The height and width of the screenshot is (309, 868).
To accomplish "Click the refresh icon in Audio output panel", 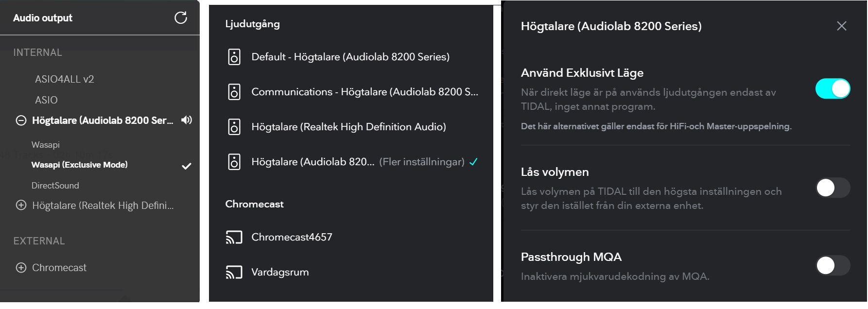I will click(180, 18).
